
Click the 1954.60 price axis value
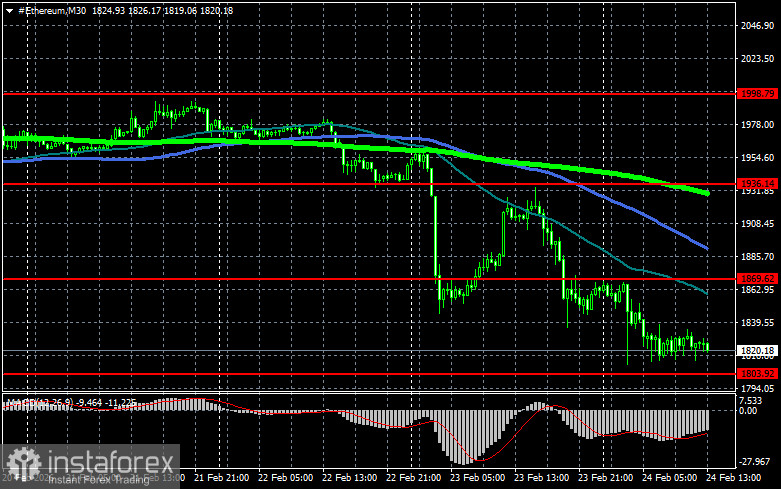tap(757, 157)
